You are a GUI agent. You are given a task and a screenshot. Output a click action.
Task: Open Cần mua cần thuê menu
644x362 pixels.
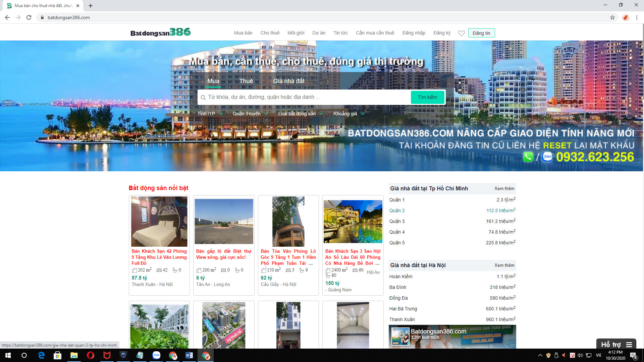pyautogui.click(x=375, y=33)
